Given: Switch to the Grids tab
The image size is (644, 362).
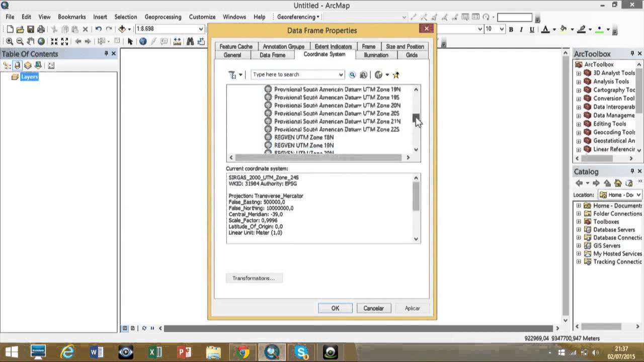Looking at the screenshot, I should [x=412, y=55].
